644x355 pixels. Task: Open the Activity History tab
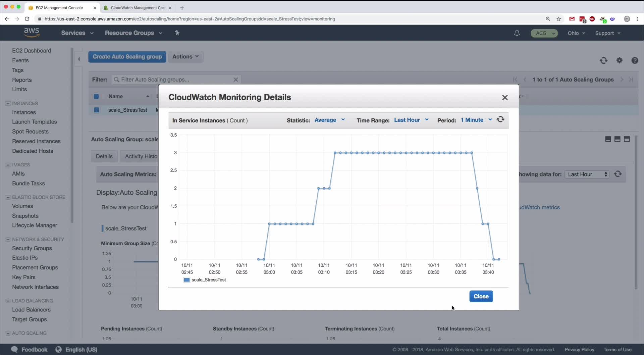point(140,156)
